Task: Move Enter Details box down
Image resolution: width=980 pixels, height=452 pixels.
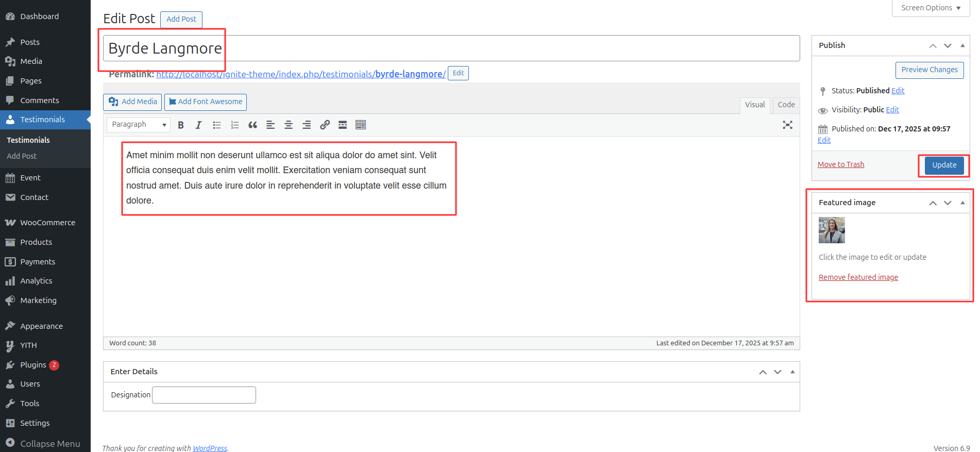Action: 778,372
